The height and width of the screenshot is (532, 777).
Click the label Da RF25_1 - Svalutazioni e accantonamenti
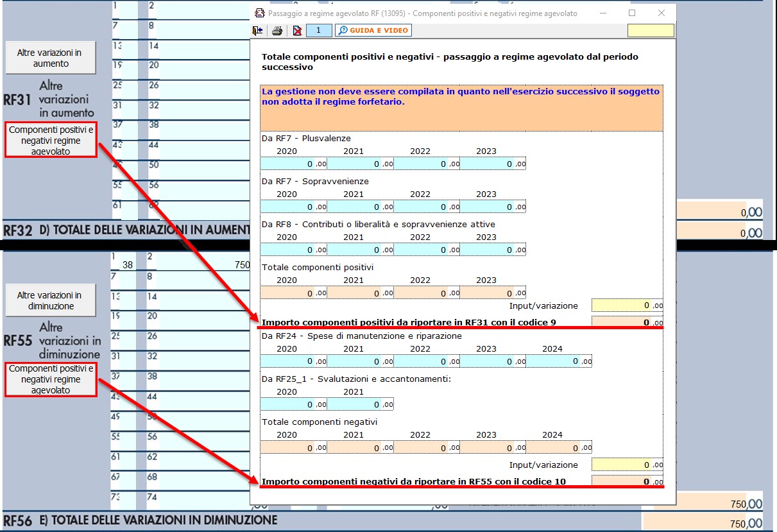pyautogui.click(x=356, y=379)
